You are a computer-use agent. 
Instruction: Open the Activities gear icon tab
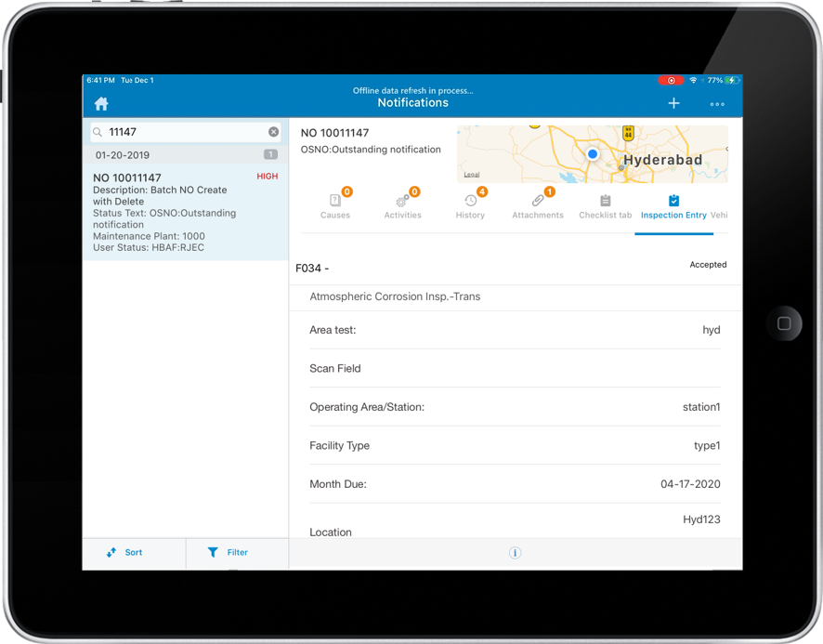click(402, 205)
